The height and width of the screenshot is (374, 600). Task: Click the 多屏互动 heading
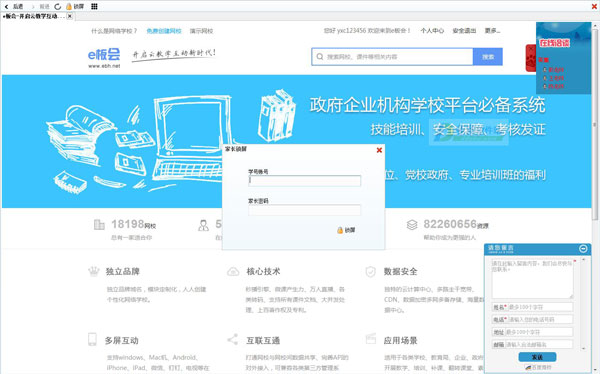point(122,340)
